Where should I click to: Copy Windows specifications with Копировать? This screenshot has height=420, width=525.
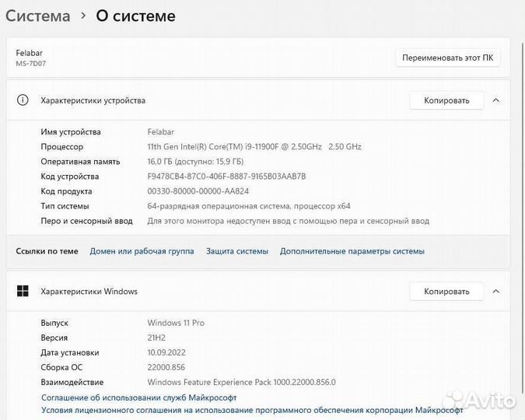tap(446, 292)
